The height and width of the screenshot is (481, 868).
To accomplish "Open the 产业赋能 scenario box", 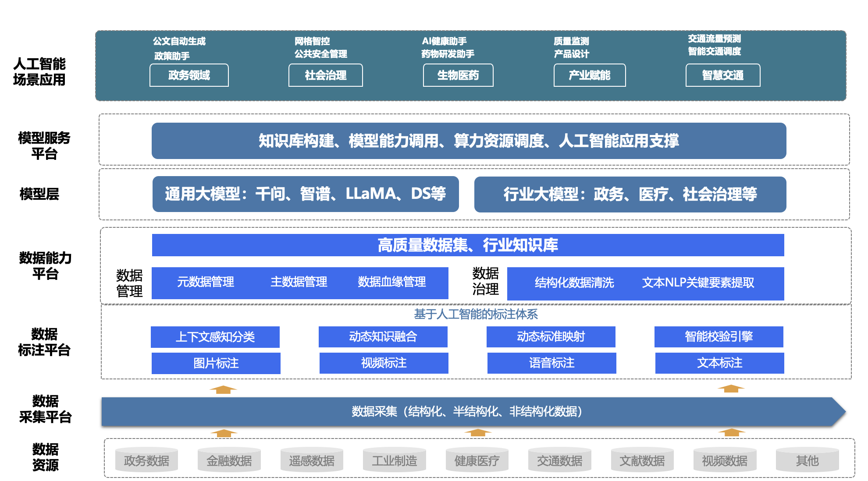I will [x=590, y=75].
